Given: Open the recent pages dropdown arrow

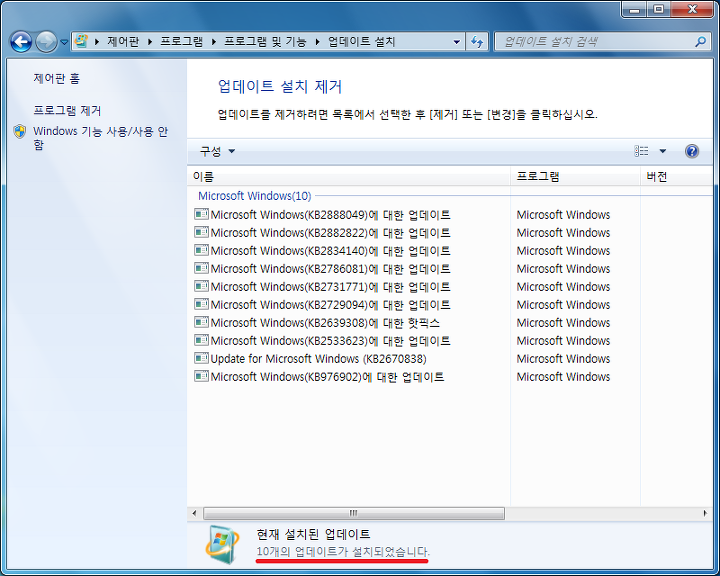Looking at the screenshot, I should point(64,42).
